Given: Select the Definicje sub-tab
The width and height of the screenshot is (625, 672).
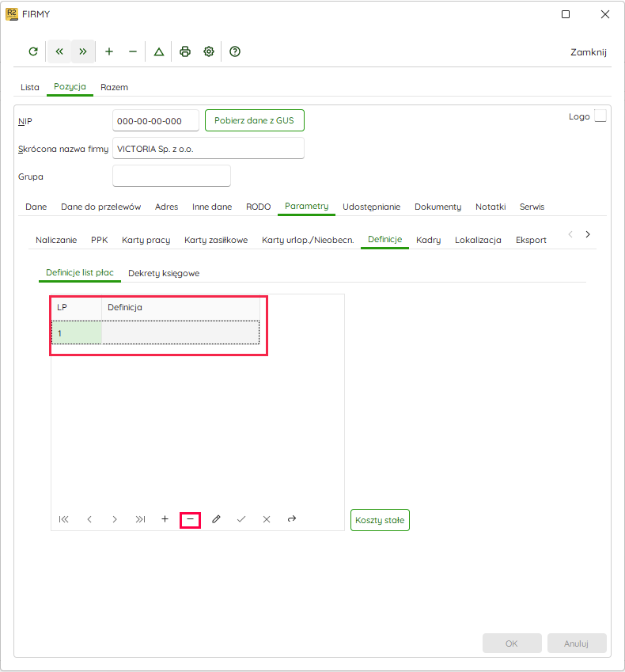Looking at the screenshot, I should (385, 240).
